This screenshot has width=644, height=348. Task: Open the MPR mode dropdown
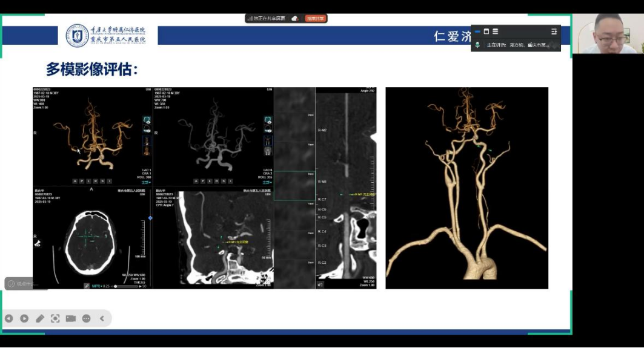(x=96, y=286)
